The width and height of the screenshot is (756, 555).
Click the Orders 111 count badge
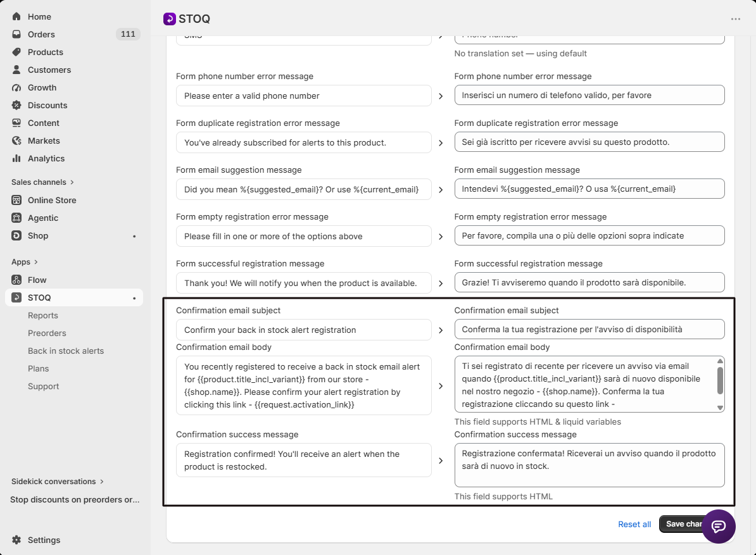click(128, 34)
